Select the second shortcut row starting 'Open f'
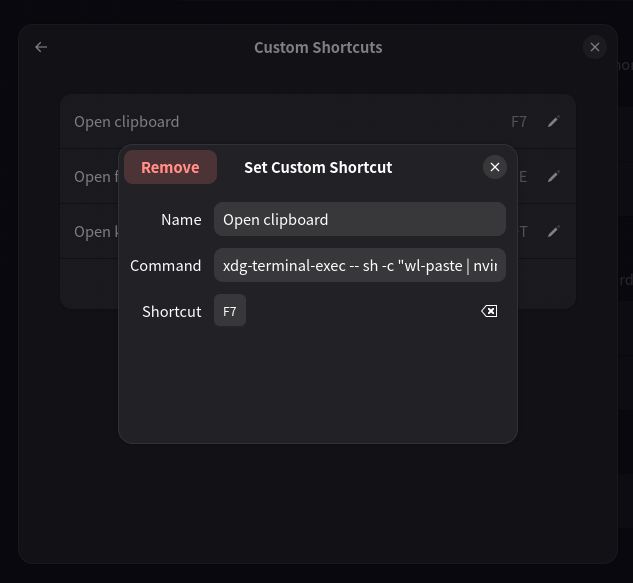Image resolution: width=633 pixels, height=583 pixels. click(x=92, y=177)
